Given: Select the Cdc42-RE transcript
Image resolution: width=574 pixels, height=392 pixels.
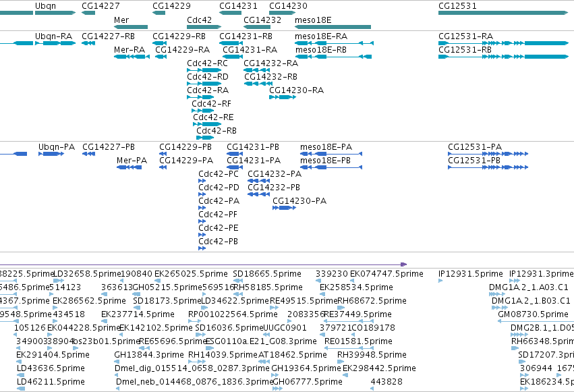Looking at the screenshot, I should [x=207, y=124].
